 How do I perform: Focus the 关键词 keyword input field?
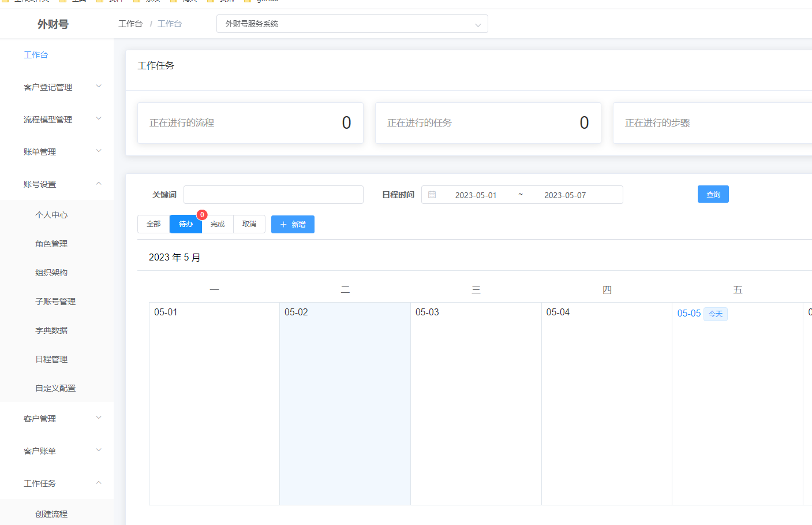(x=274, y=195)
